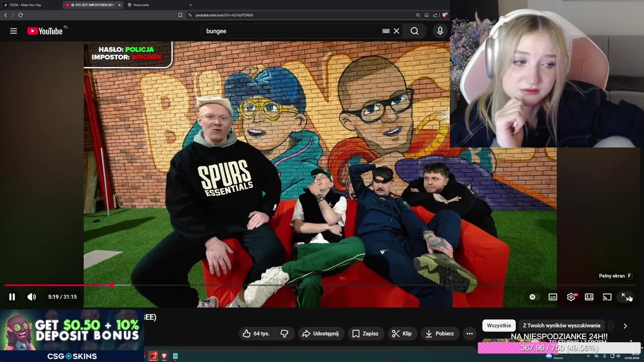The image size is (644, 362).
Task: Enter full screen with the Pełny ekran button
Action: tap(625, 297)
